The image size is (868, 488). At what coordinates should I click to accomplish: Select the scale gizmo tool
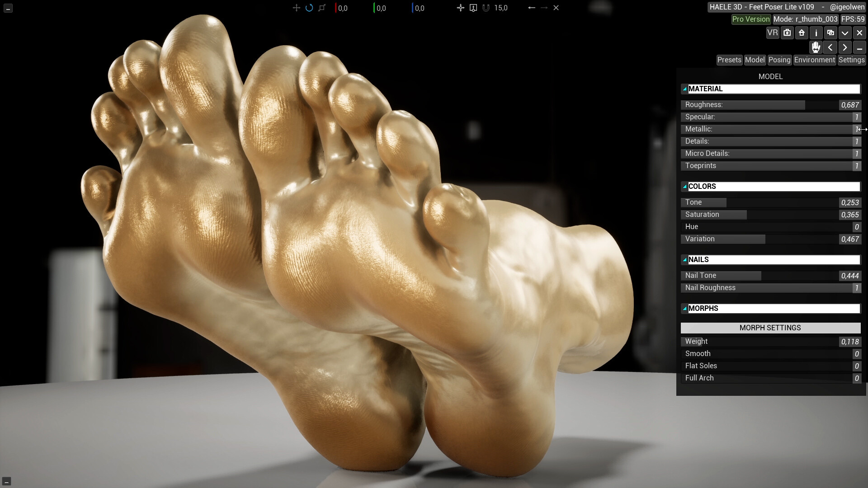(x=322, y=8)
